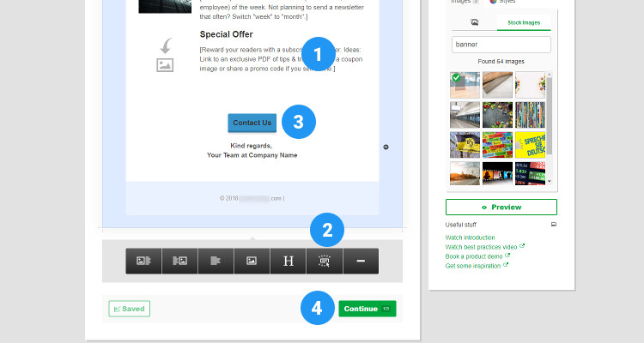
Task: Click the Contact Us button in email
Action: pyautogui.click(x=252, y=123)
